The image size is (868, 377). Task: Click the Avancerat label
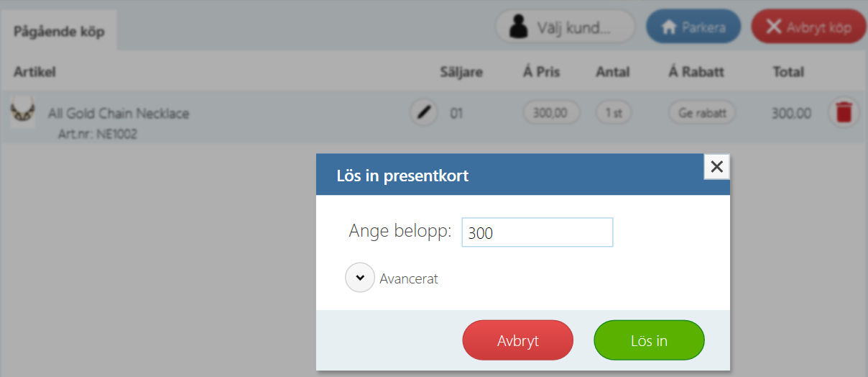409,278
